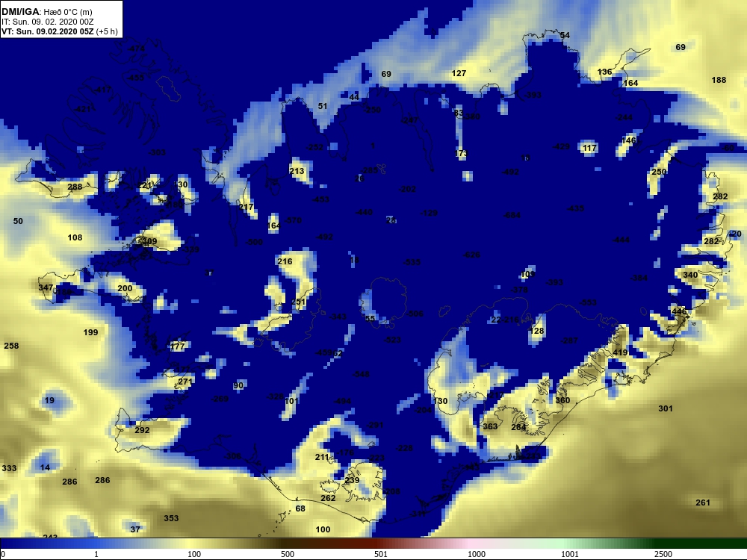Click the map value "363"
Viewport: 747px width, 560px height.
pos(490,426)
